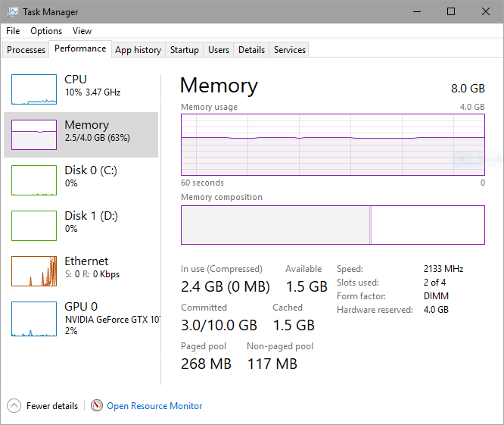Click the Task Manager title bar icon
Viewport: 504px width, 425px height.
pyautogui.click(x=12, y=12)
